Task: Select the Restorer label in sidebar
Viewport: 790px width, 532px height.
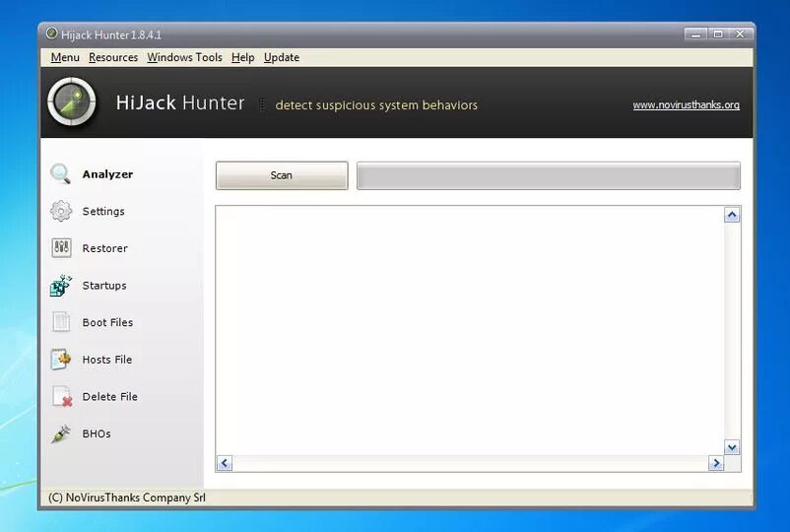Action: pos(104,248)
